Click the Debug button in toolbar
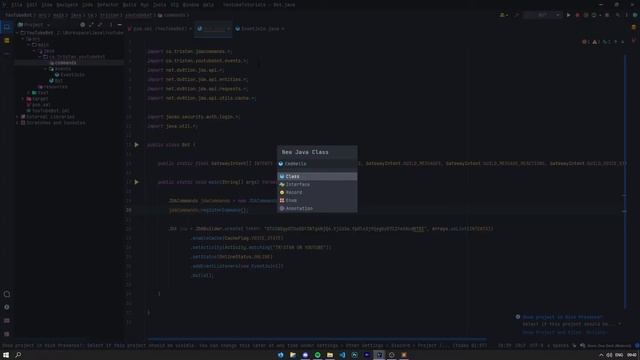Screen dimensions: 640x360 (x=577, y=15)
